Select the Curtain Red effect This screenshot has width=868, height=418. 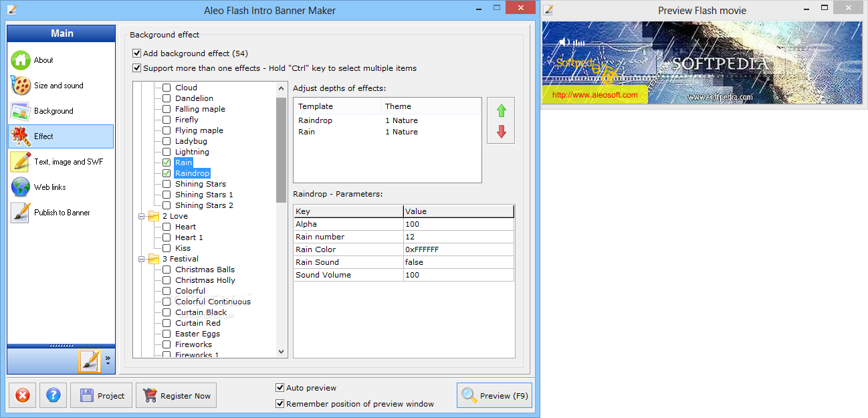[x=198, y=323]
